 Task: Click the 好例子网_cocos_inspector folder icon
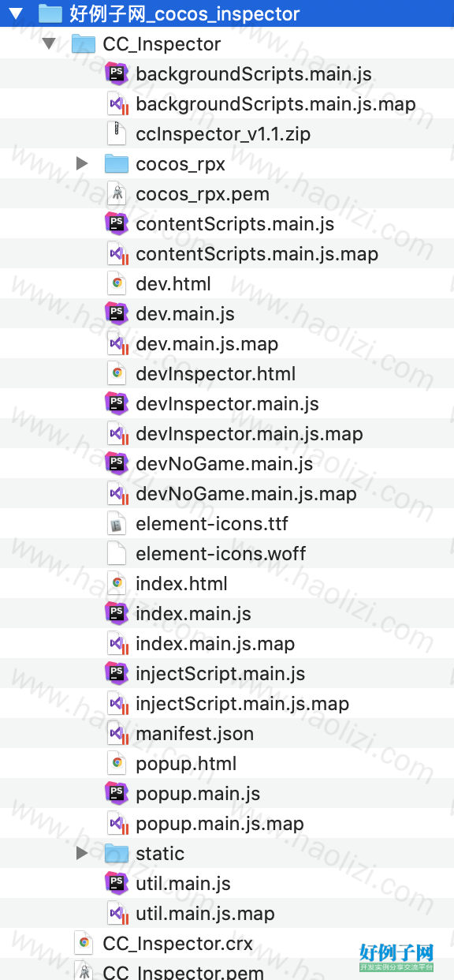coord(50,13)
